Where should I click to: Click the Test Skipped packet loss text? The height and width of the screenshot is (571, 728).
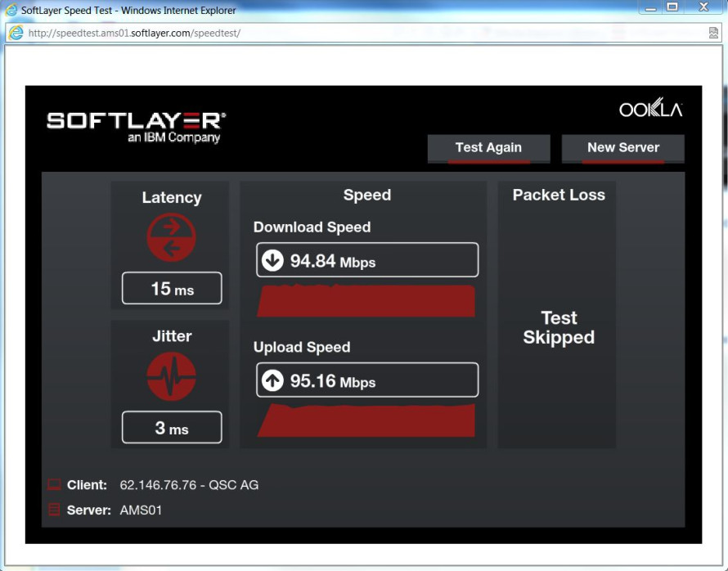coord(559,328)
